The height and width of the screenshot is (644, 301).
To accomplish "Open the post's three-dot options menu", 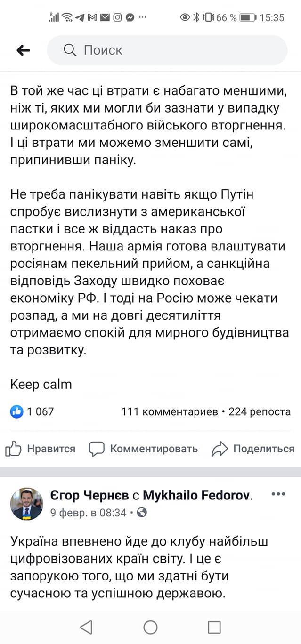I will (278, 494).
